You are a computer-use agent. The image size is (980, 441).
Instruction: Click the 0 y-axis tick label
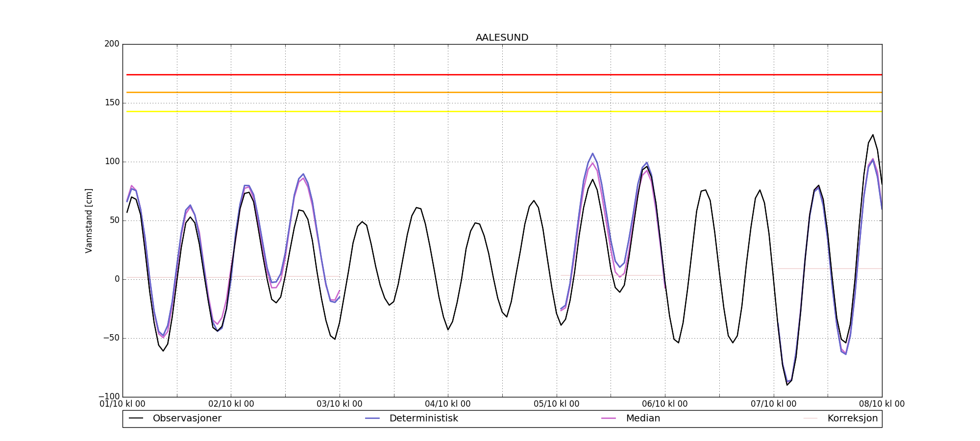[x=117, y=279]
